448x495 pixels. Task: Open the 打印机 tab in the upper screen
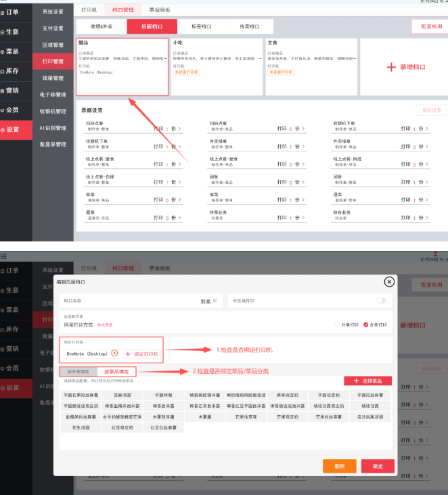coord(89,9)
